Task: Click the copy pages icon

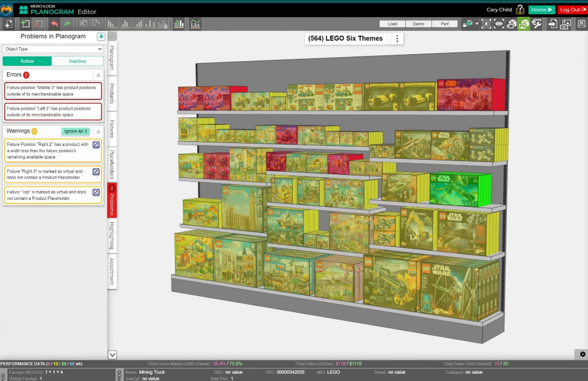Action: (x=96, y=24)
